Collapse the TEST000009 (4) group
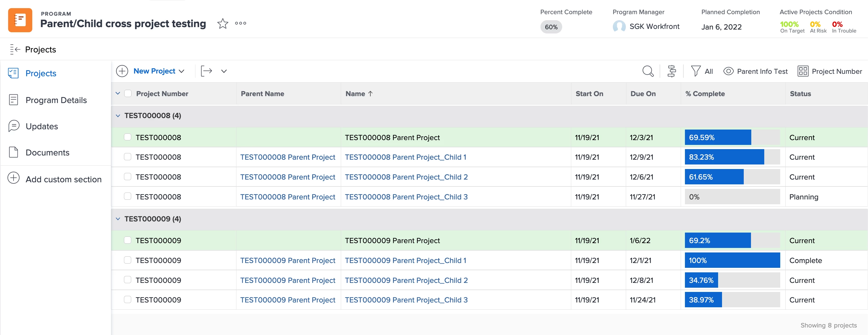The image size is (868, 335). (118, 219)
